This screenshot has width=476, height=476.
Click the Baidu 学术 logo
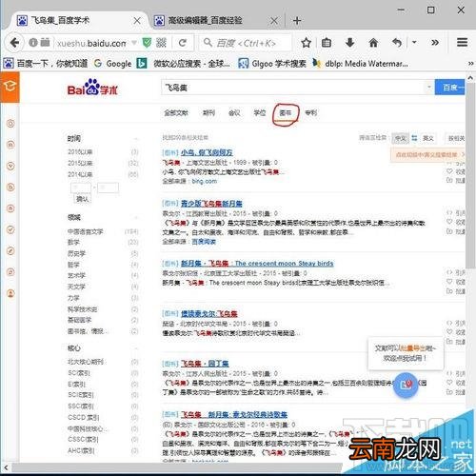click(92, 88)
